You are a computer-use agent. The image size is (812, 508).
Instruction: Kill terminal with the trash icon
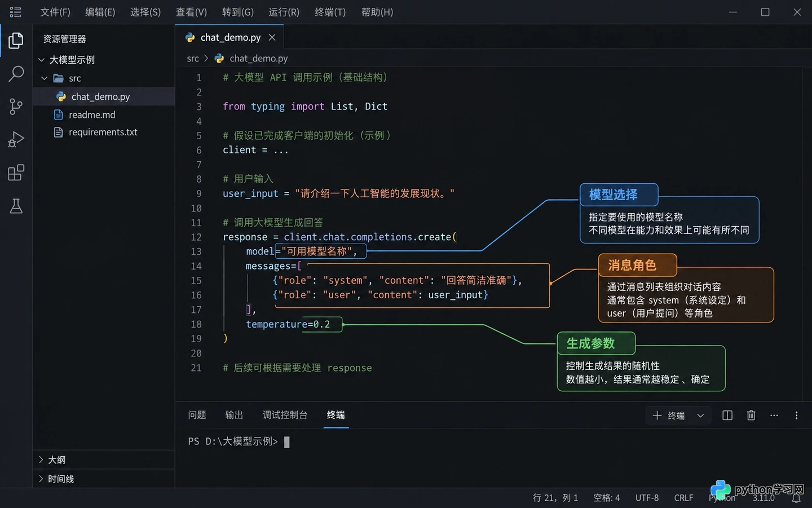[751, 416]
